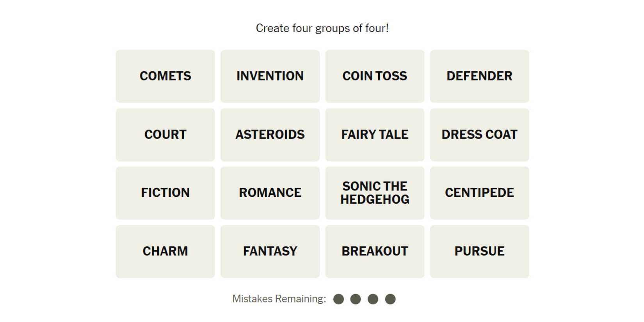Click the 'Create four groups of four!' heading
The width and height of the screenshot is (644, 322).
pyautogui.click(x=322, y=28)
